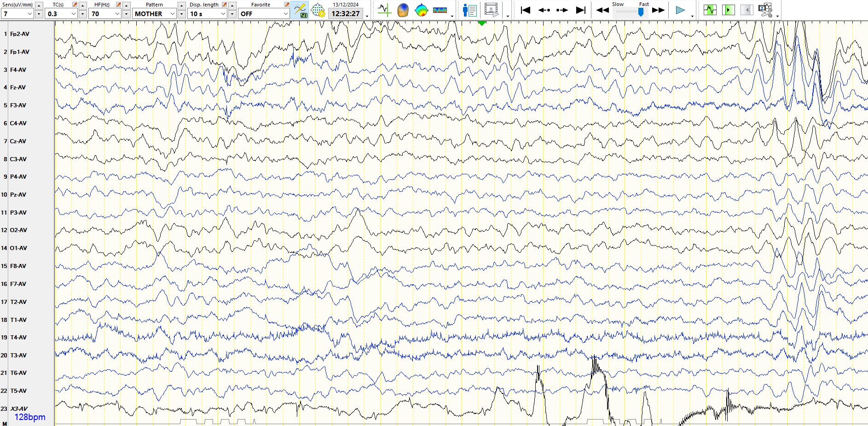This screenshot has height=426, width=868.
Task: Select the Cz-AV channel label
Action: pyautogui.click(x=18, y=141)
